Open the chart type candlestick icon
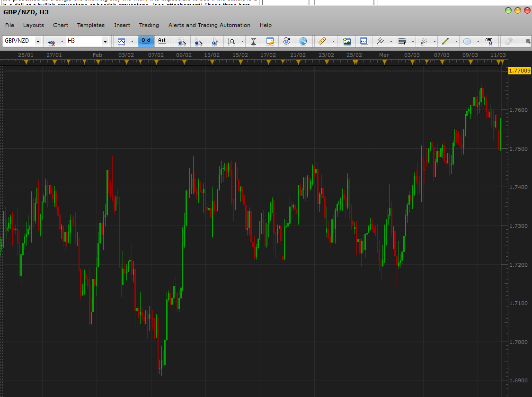The height and width of the screenshot is (397, 532). (x=121, y=41)
